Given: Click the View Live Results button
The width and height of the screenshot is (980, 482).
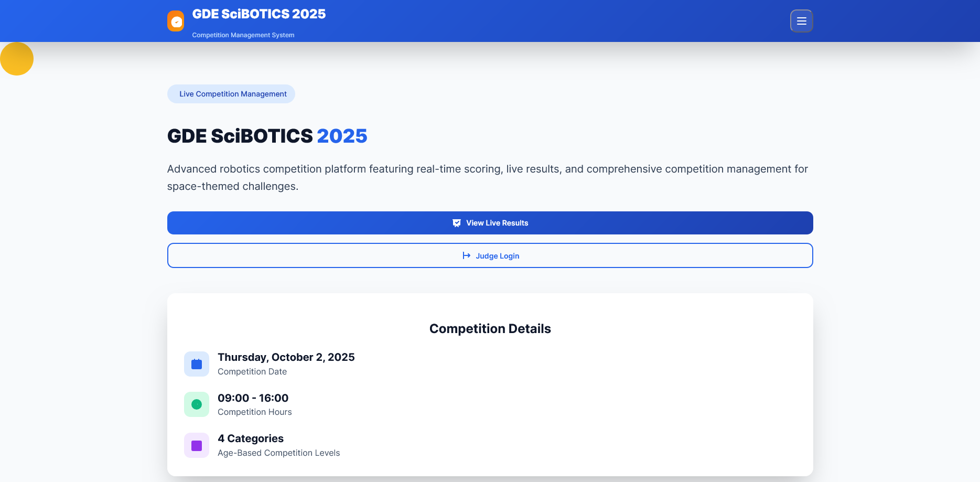Looking at the screenshot, I should click(490, 222).
